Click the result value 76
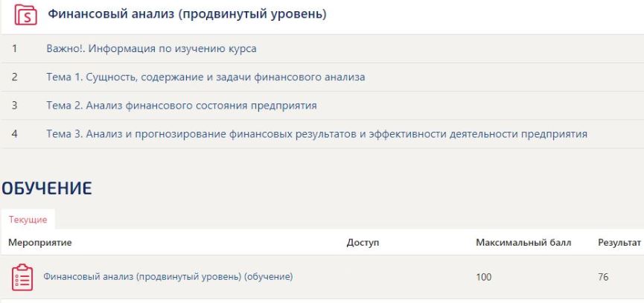This screenshot has height=303, width=644. 603,277
